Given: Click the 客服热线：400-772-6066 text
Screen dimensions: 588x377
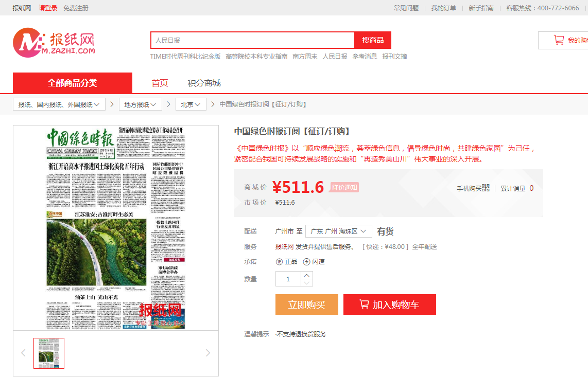Looking at the screenshot, I should pos(543,8).
